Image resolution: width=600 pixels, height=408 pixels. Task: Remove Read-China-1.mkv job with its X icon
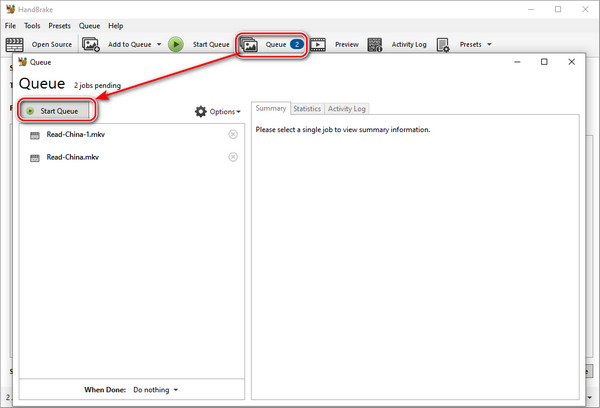click(233, 134)
